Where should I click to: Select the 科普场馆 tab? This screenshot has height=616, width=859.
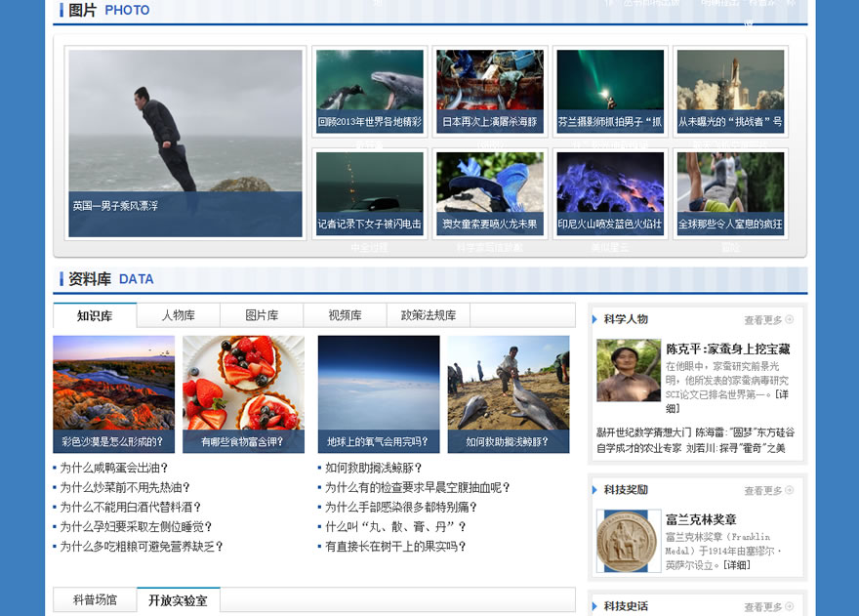click(95, 600)
